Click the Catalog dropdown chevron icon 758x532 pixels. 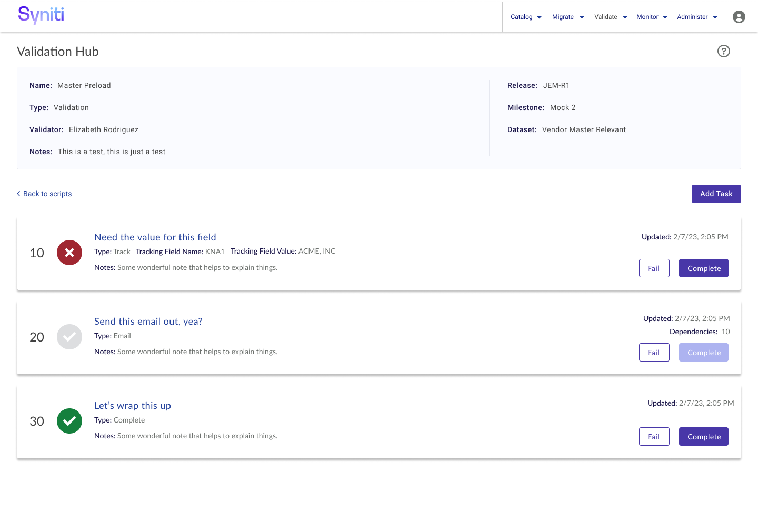click(539, 17)
